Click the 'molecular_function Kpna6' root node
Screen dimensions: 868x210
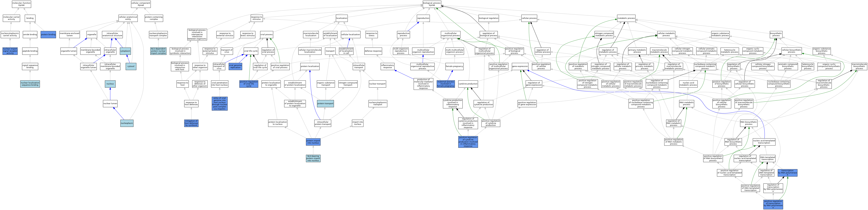click(21, 4)
